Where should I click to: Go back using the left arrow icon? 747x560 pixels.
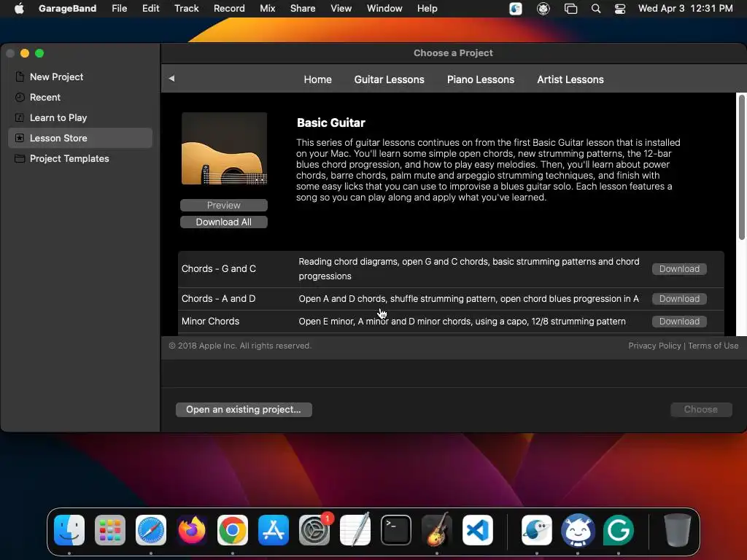(171, 79)
